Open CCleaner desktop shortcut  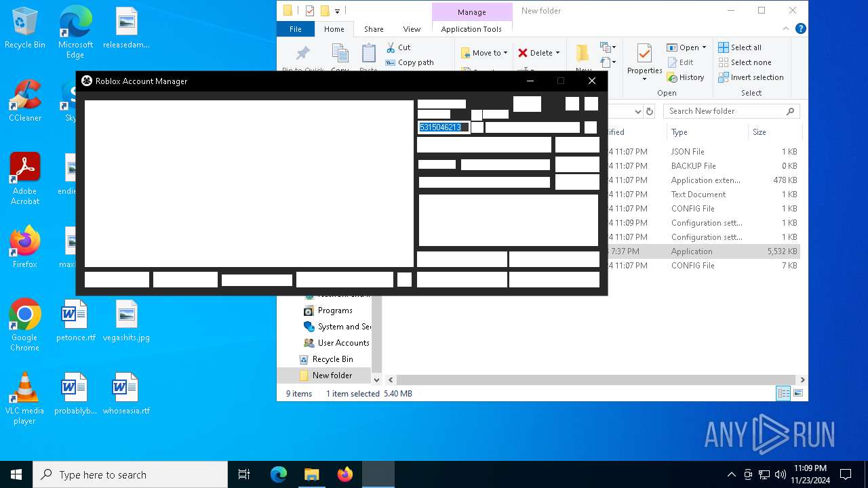point(25,102)
